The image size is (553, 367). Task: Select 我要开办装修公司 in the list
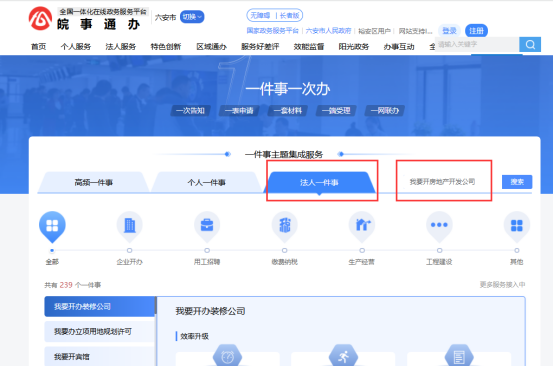click(100, 306)
